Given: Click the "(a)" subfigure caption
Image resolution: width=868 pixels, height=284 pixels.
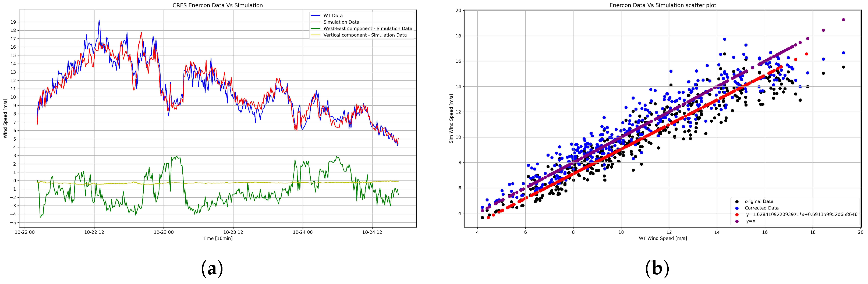Looking at the screenshot, I should pos(212,269).
